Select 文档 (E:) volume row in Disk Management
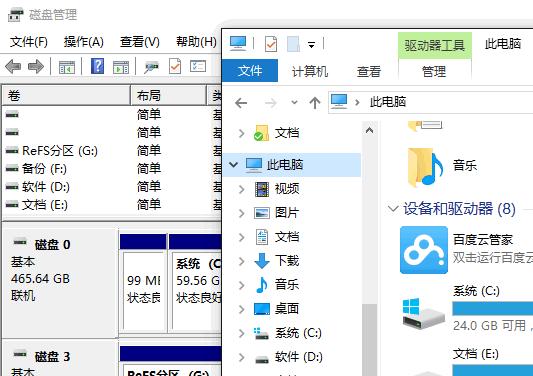 45,204
